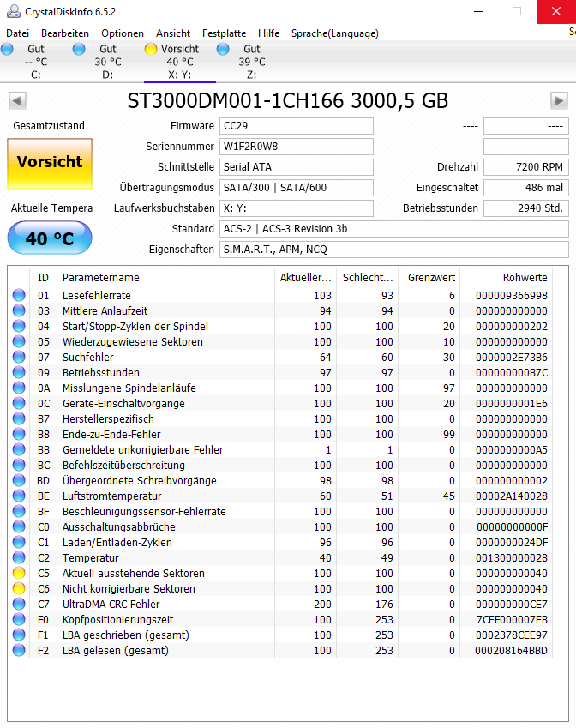Click status icon for Start/Stopp-Zyklen der Spindel
This screenshot has height=728, width=576.
19,327
